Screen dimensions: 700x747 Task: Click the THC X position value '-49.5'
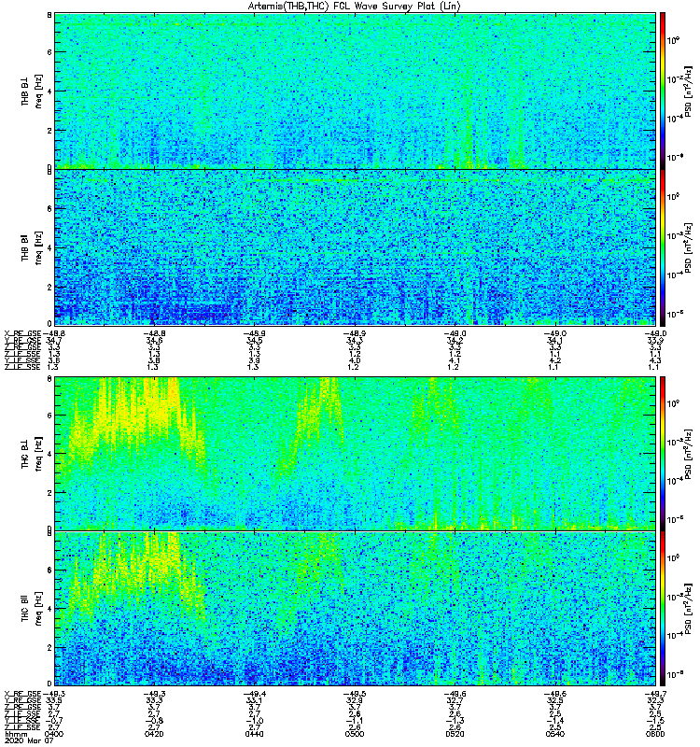[355, 694]
